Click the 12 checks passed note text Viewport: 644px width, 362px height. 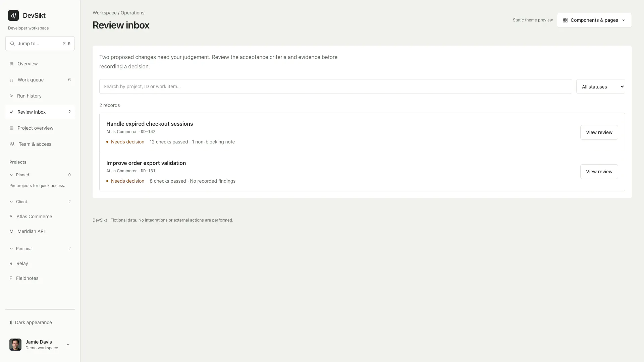pos(192,142)
